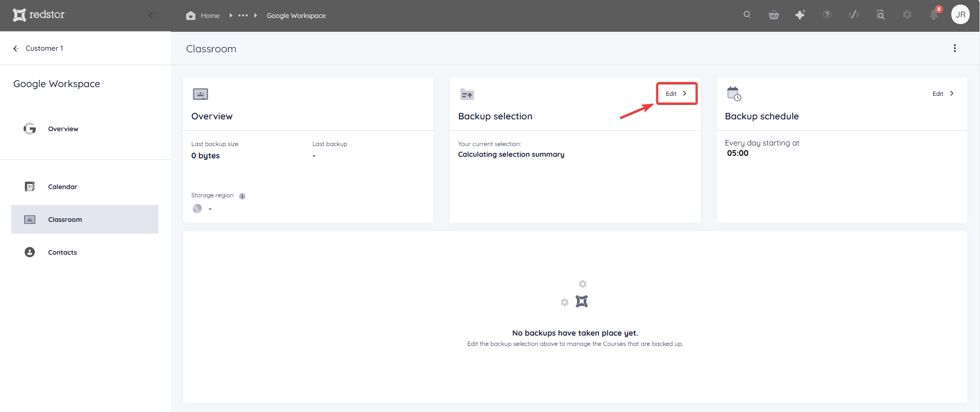Click the Google G icon
Image resolution: width=980 pixels, height=412 pixels.
(x=30, y=129)
